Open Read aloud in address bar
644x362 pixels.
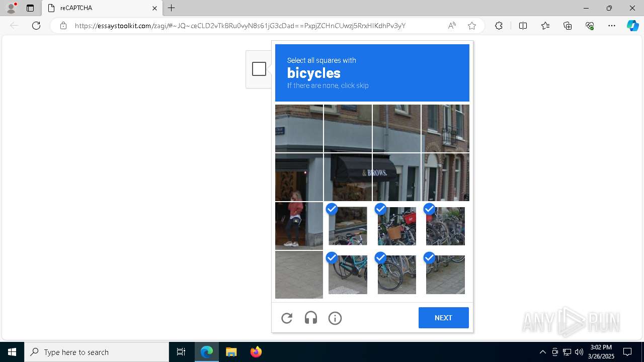[x=452, y=26]
